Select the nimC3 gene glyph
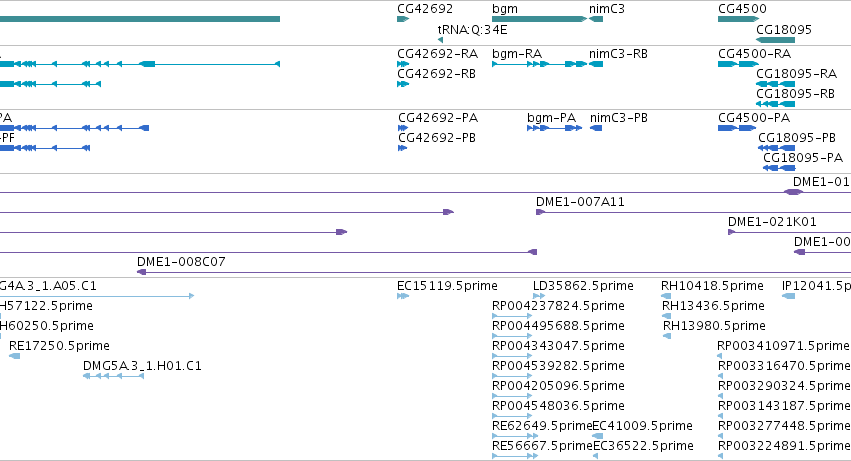851x461 pixels. pos(596,19)
